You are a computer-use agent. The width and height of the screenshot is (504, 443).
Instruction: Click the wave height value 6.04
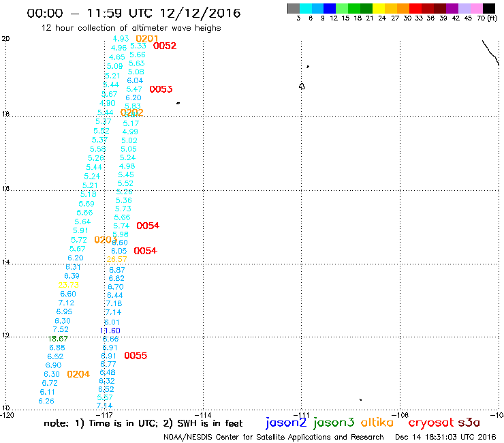click(135, 80)
